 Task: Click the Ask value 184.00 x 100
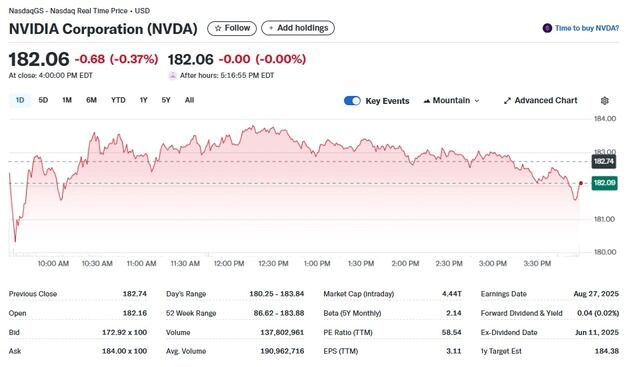coord(125,351)
